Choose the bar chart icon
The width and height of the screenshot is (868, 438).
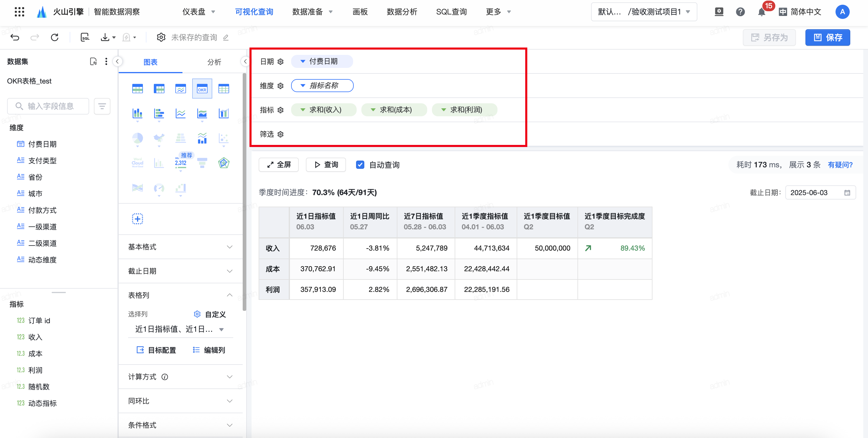(138, 113)
